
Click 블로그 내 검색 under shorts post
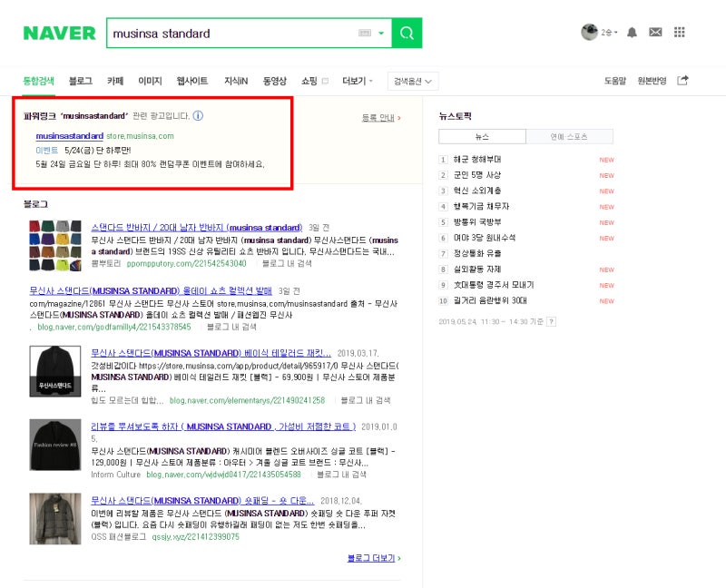[x=287, y=263]
